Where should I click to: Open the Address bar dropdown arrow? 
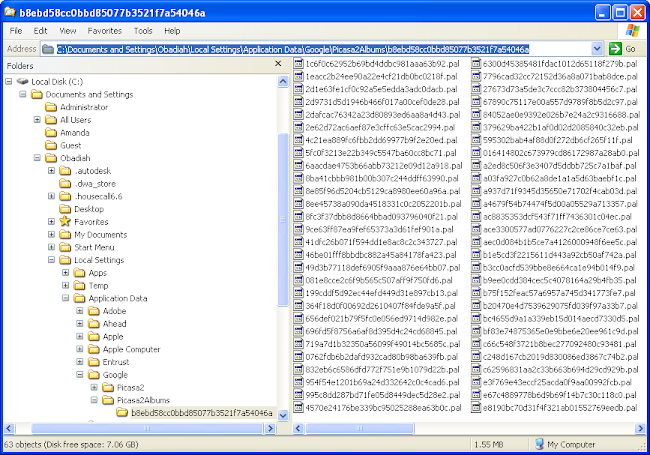597,48
